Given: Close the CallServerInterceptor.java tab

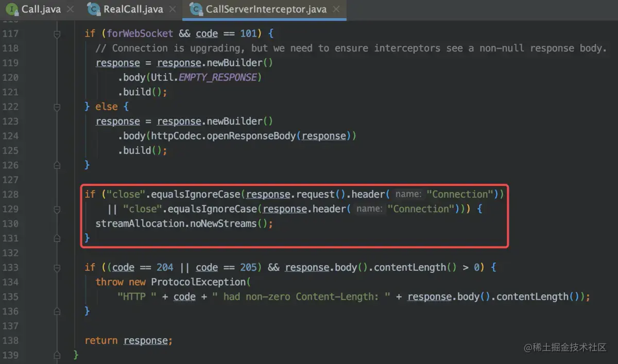Looking at the screenshot, I should tap(336, 9).
